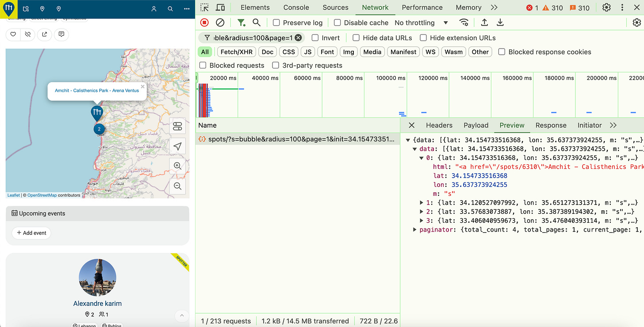Viewport: 644px width, 327px height.
Task: Click the stop recording network log icon
Action: pyautogui.click(x=204, y=23)
